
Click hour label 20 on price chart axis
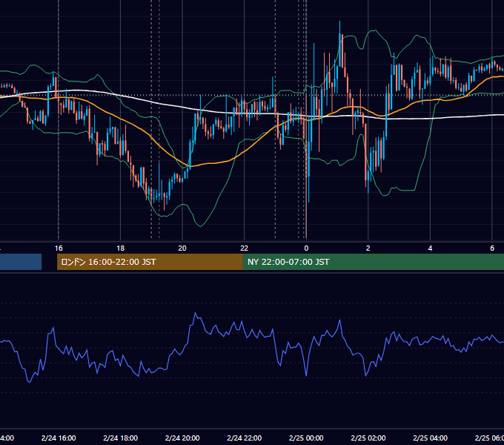(x=182, y=248)
